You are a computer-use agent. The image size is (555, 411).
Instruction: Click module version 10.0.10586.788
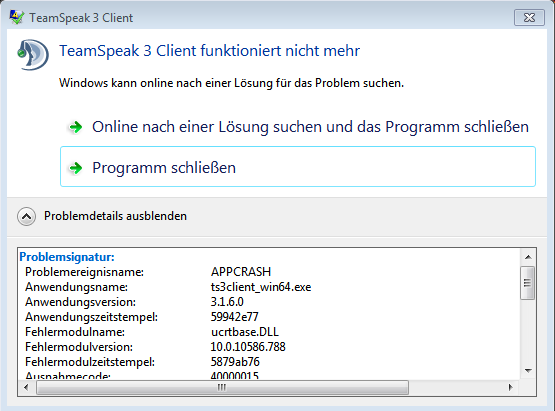tap(248, 347)
